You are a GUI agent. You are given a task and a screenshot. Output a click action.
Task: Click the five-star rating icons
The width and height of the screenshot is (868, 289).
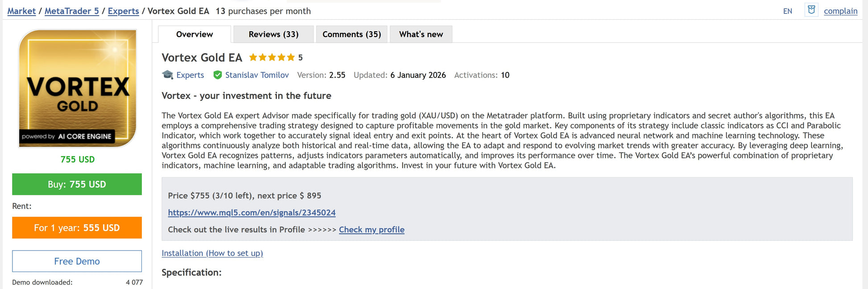[272, 58]
